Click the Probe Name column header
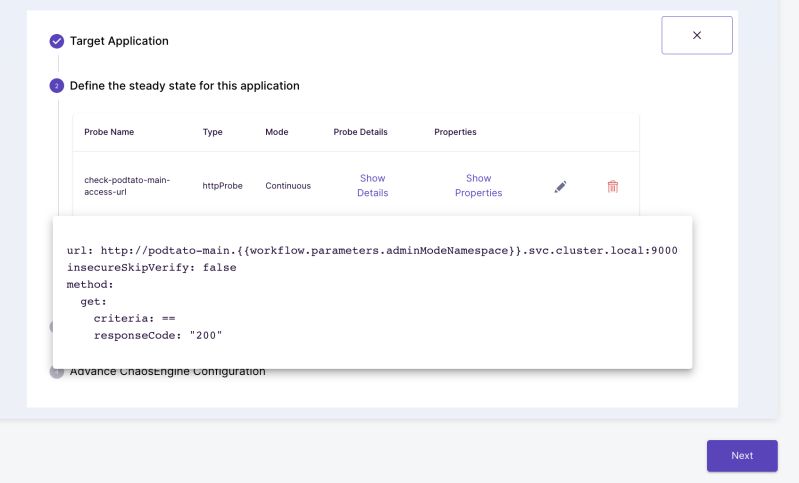 [x=109, y=132]
